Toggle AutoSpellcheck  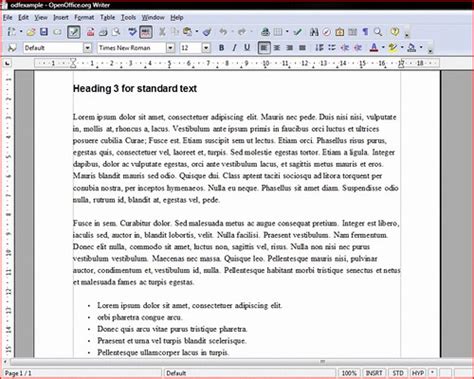point(146,32)
